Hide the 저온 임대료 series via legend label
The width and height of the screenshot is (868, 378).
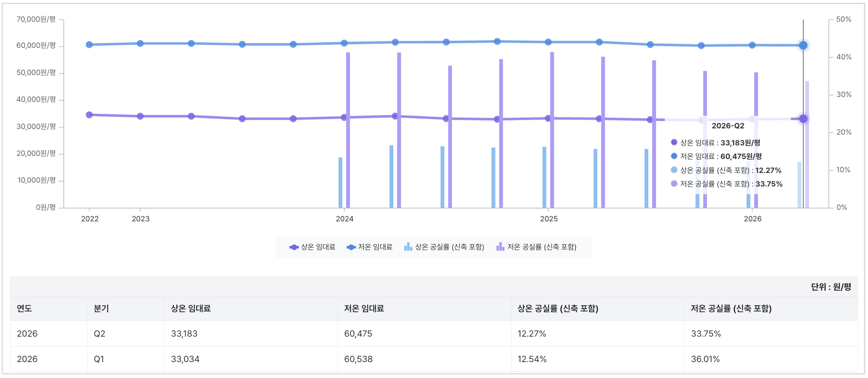point(375,247)
